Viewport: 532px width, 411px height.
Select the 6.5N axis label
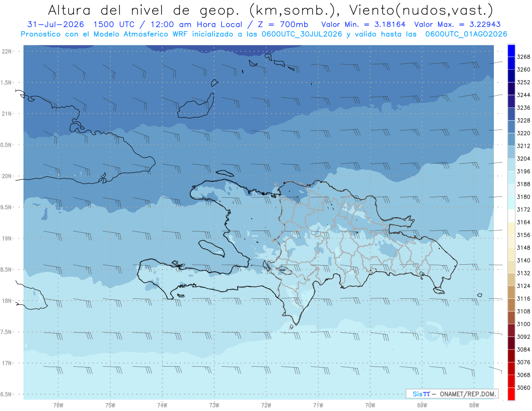(7, 395)
